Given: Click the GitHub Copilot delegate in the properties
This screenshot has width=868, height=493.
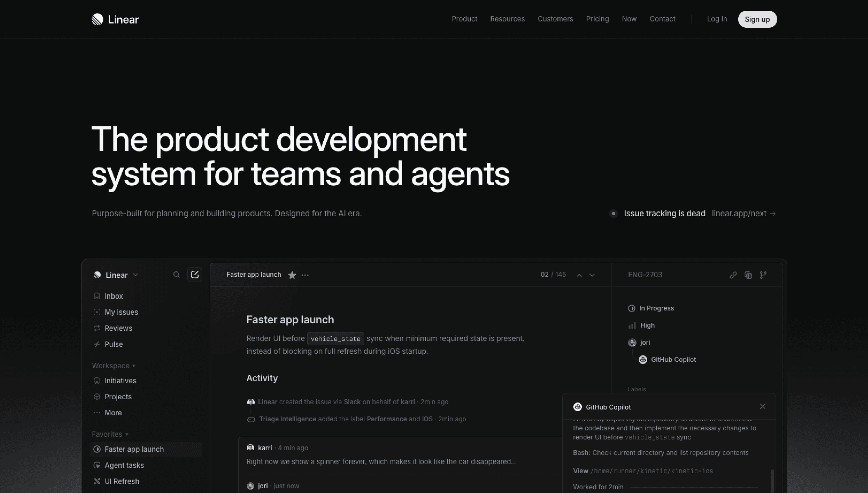Looking at the screenshot, I should pyautogui.click(x=667, y=360).
